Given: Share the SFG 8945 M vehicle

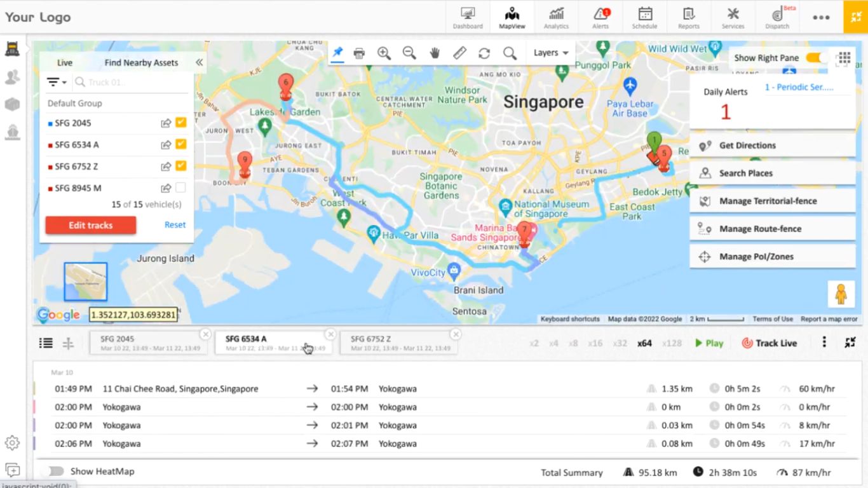Looking at the screenshot, I should tap(166, 188).
